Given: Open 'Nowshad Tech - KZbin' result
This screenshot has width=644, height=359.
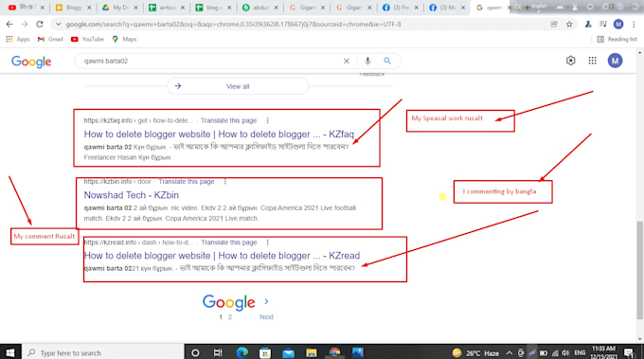Looking at the screenshot, I should coord(132,195).
